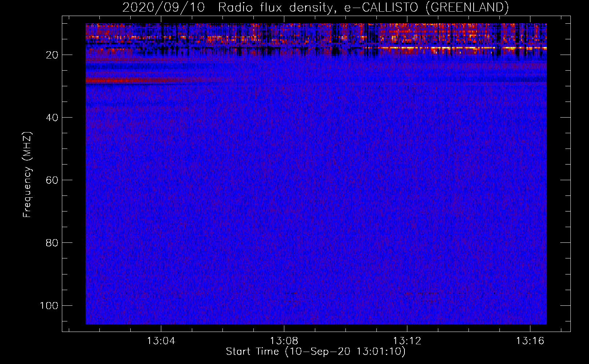The height and width of the screenshot is (364, 589).
Task: Click the 13:04 time tick label
Action: click(x=161, y=341)
